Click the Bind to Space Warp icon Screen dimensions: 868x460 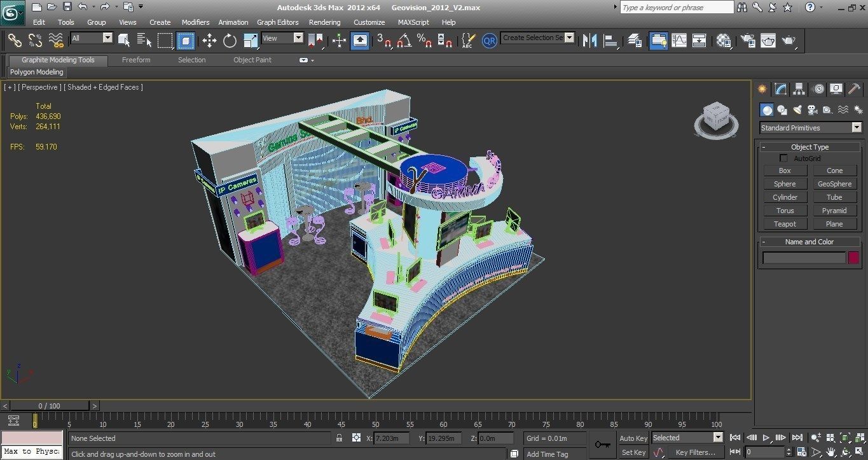pos(57,41)
